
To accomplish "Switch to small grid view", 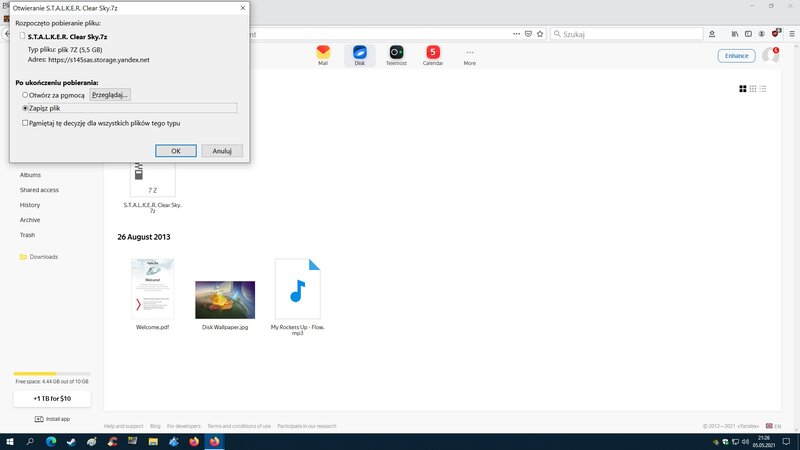I will point(753,89).
